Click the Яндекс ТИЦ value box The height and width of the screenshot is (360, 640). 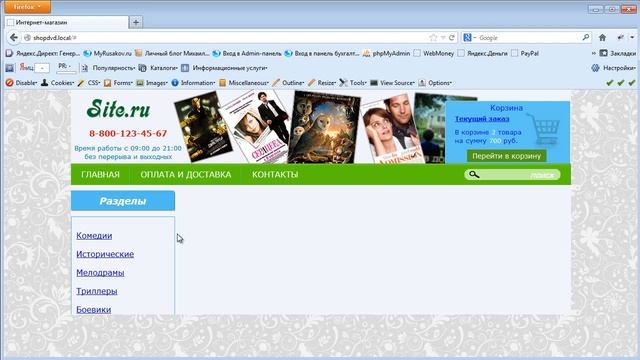42,68
